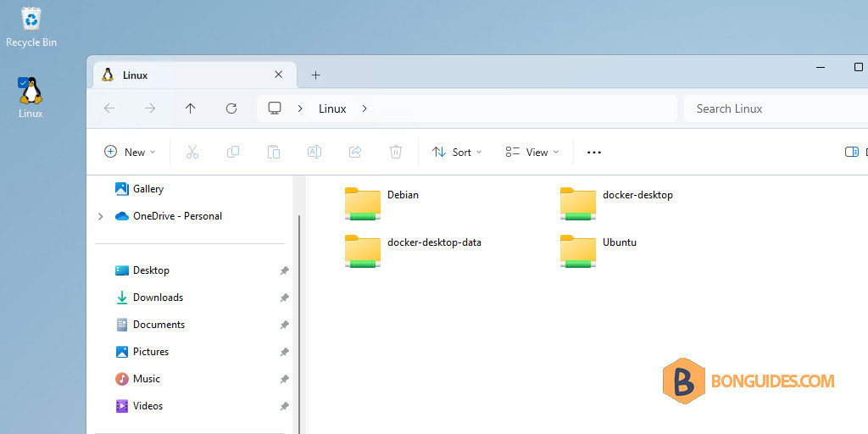The width and height of the screenshot is (868, 434).
Task: Select the Debian folder icon
Action: (x=363, y=203)
